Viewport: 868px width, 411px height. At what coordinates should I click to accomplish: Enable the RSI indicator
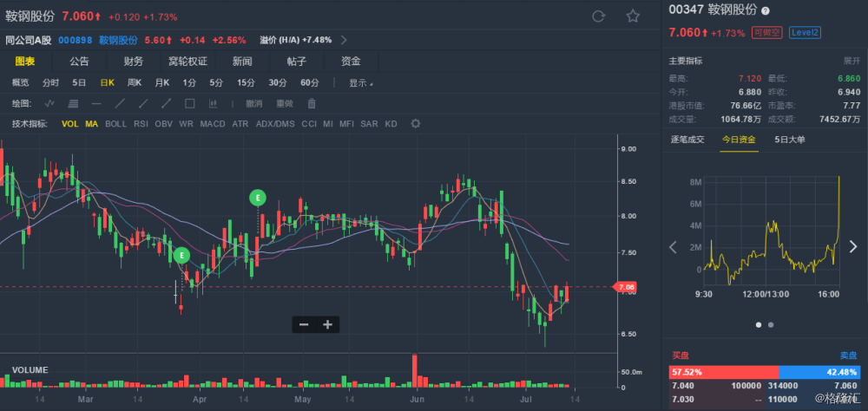(141, 124)
